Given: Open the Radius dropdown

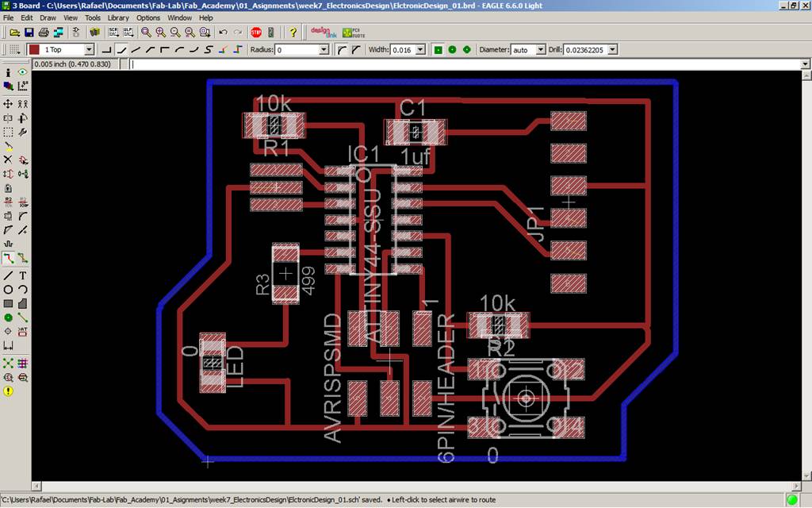Looking at the screenshot, I should (324, 50).
